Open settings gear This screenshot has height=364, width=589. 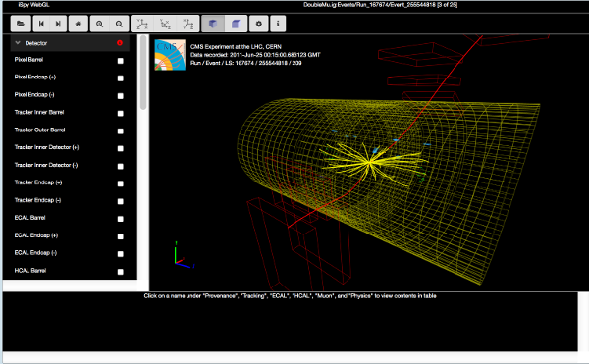tap(259, 24)
